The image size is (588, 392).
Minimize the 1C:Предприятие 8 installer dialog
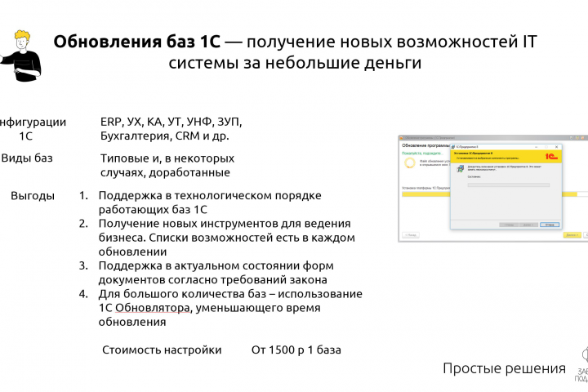coord(537,147)
